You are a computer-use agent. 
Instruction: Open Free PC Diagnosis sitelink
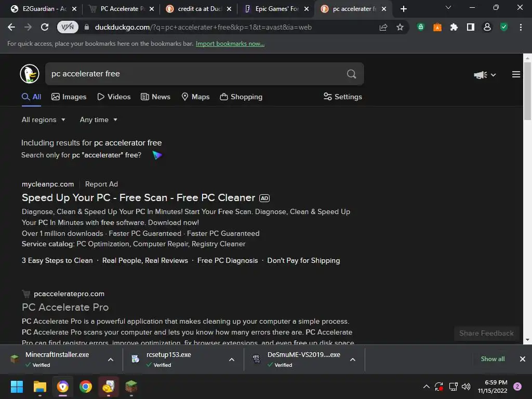(228, 261)
